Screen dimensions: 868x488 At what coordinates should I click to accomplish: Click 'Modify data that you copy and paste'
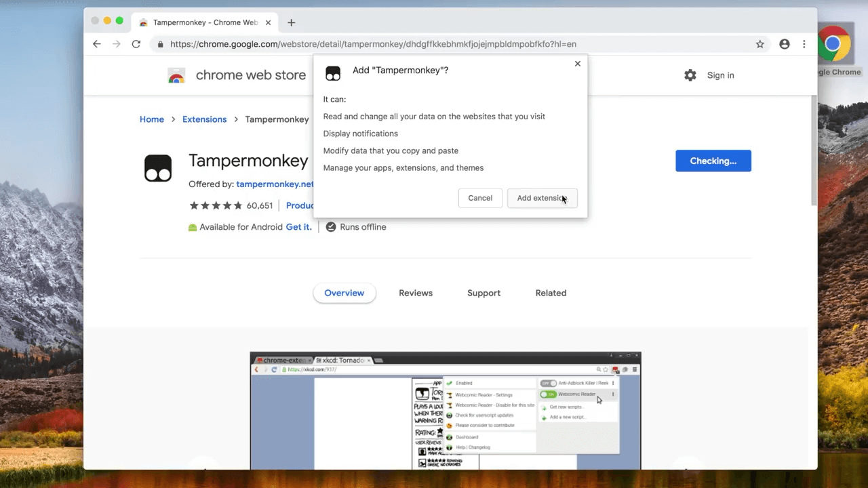point(391,150)
